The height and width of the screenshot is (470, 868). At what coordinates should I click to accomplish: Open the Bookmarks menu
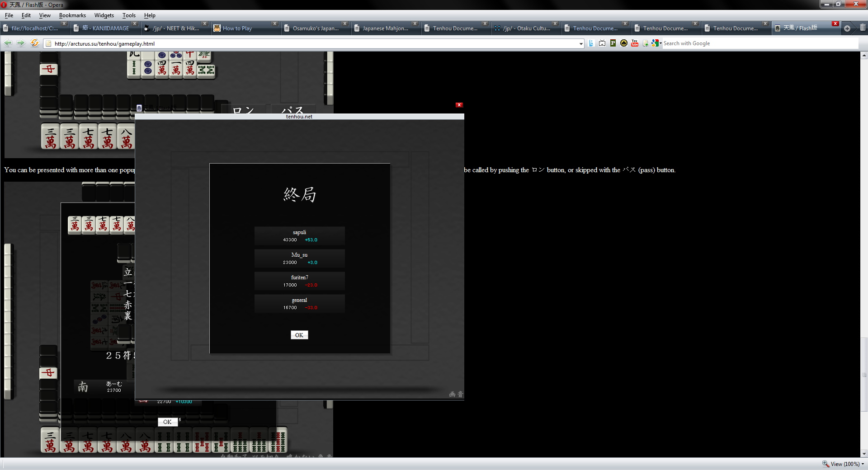tap(72, 15)
